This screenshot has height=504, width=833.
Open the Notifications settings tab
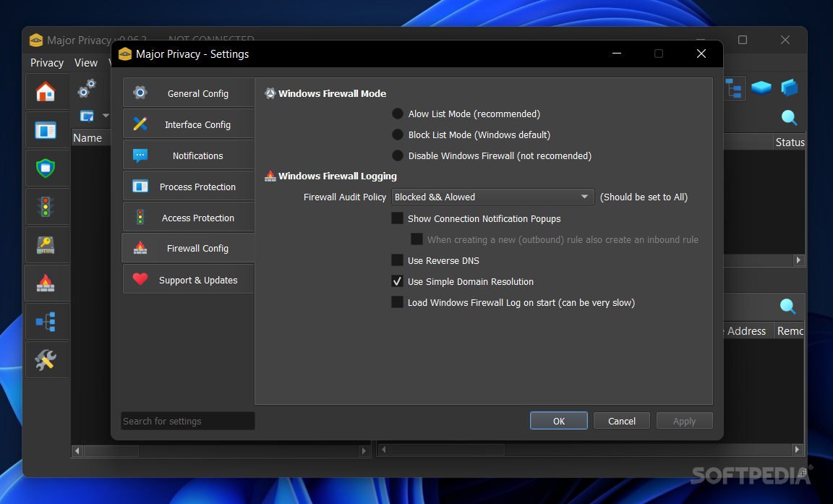[x=189, y=155]
